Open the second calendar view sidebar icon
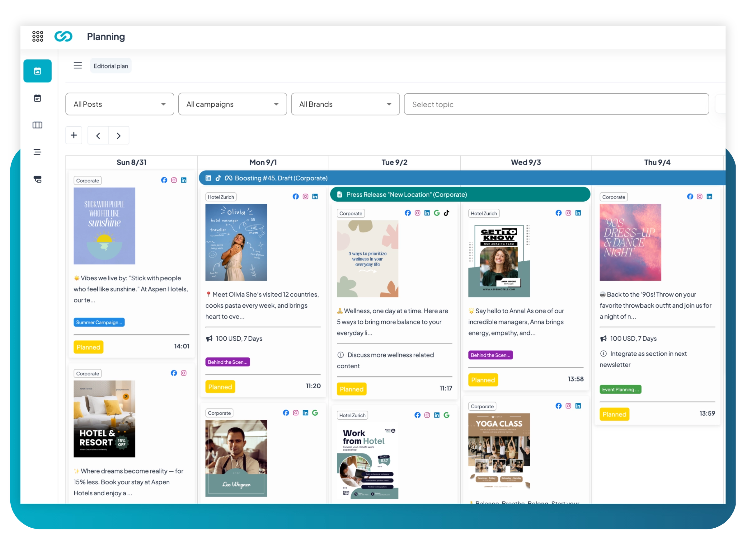Screen dimensions: 747x560 [37, 98]
